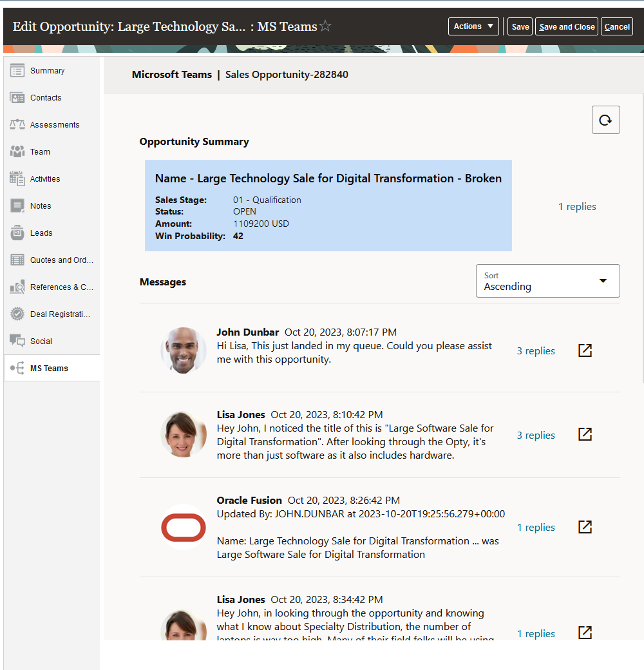Click the Contacts sidebar icon

coord(17,98)
